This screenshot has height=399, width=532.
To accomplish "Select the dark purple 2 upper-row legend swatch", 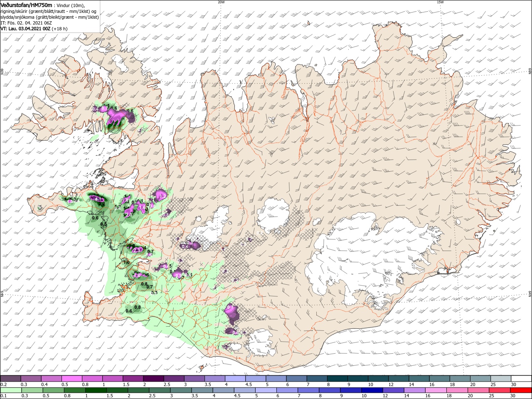I will click(153, 379).
